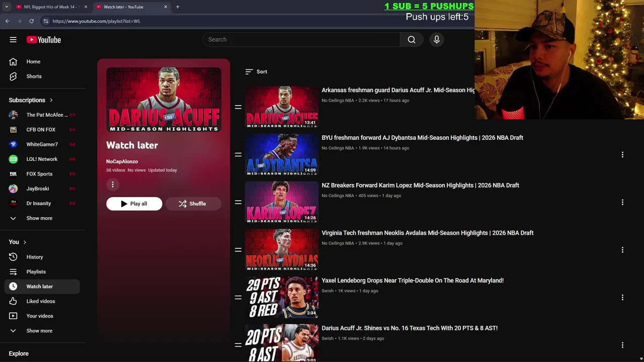The width and height of the screenshot is (644, 362).
Task: Open Shorts in the sidebar
Action: [x=42, y=76]
